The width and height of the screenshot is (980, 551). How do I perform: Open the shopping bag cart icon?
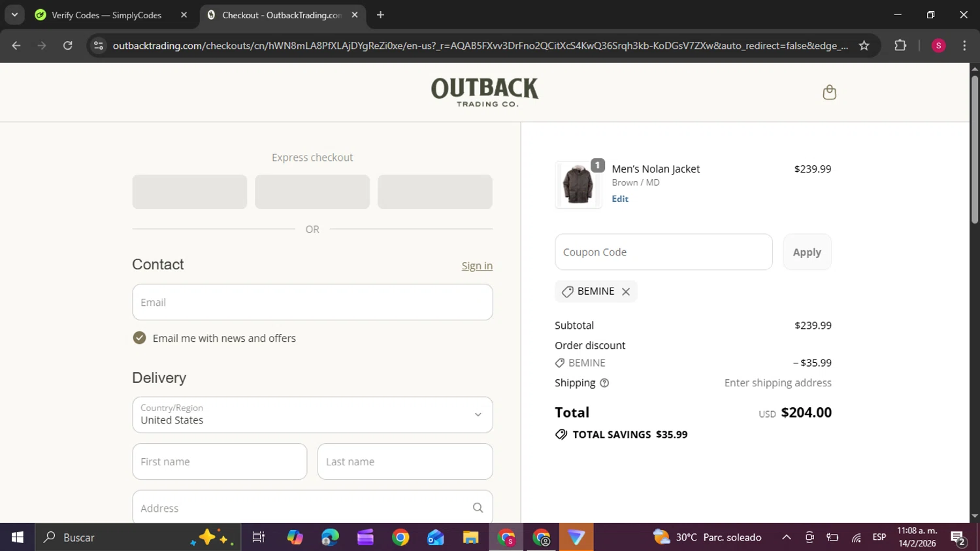(829, 92)
